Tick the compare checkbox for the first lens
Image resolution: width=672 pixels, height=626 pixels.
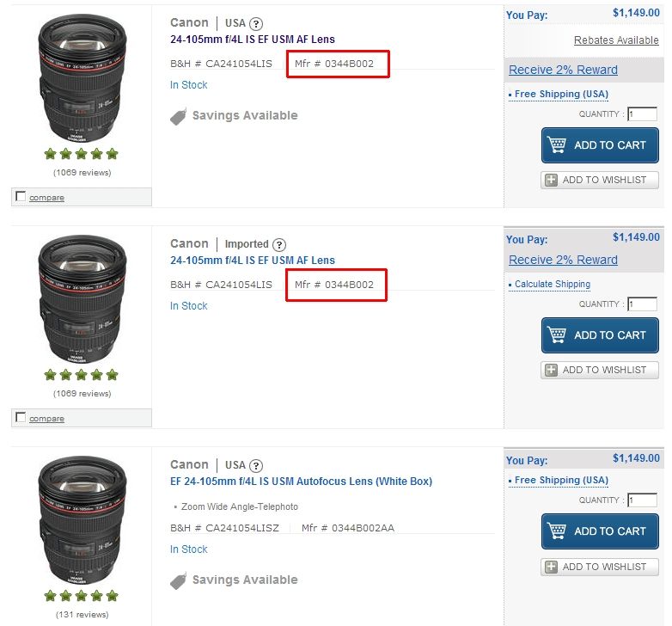pos(21,197)
